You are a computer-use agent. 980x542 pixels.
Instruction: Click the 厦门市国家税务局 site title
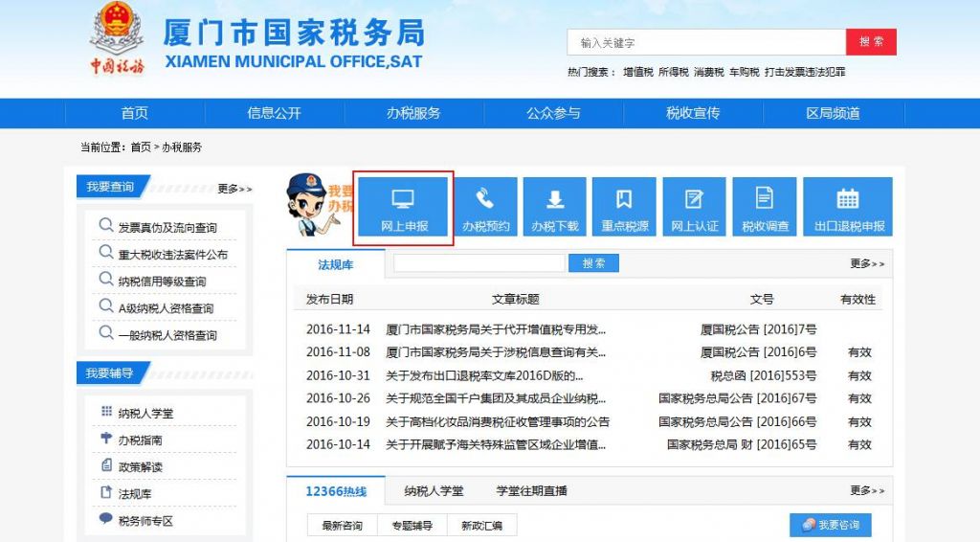[x=294, y=33]
